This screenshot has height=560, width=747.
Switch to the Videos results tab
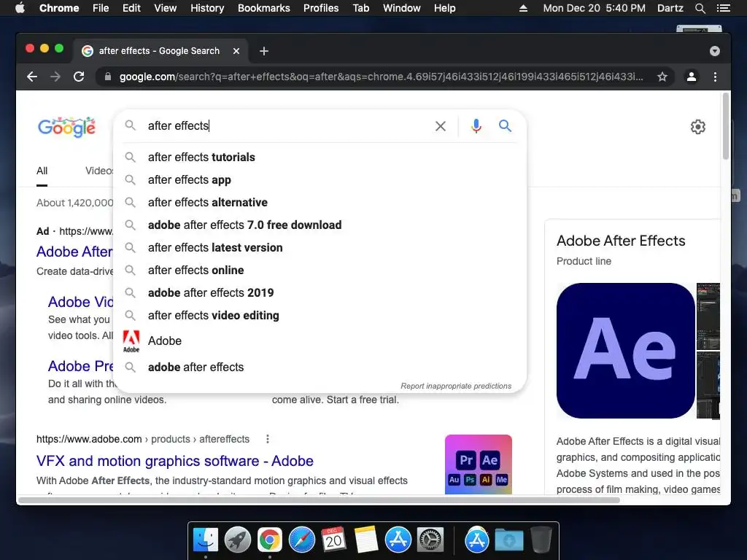coord(99,171)
